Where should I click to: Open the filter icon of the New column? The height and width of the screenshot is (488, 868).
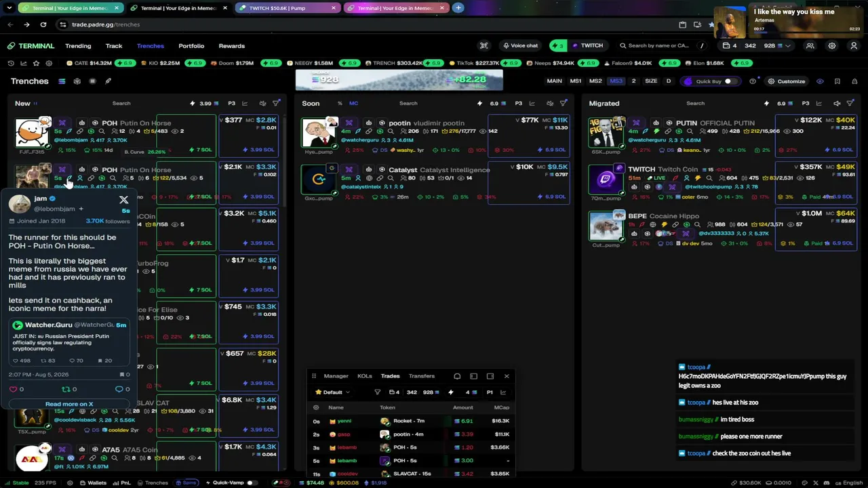276,104
